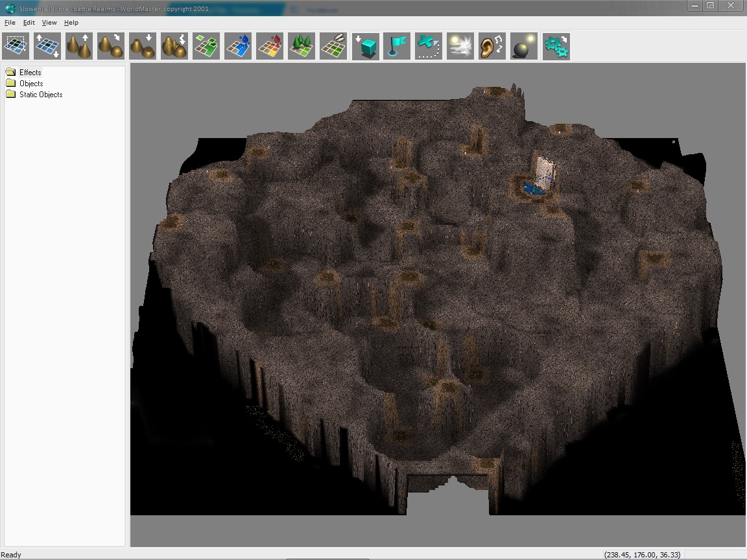
Task: Open the Help menu
Action: (x=71, y=23)
